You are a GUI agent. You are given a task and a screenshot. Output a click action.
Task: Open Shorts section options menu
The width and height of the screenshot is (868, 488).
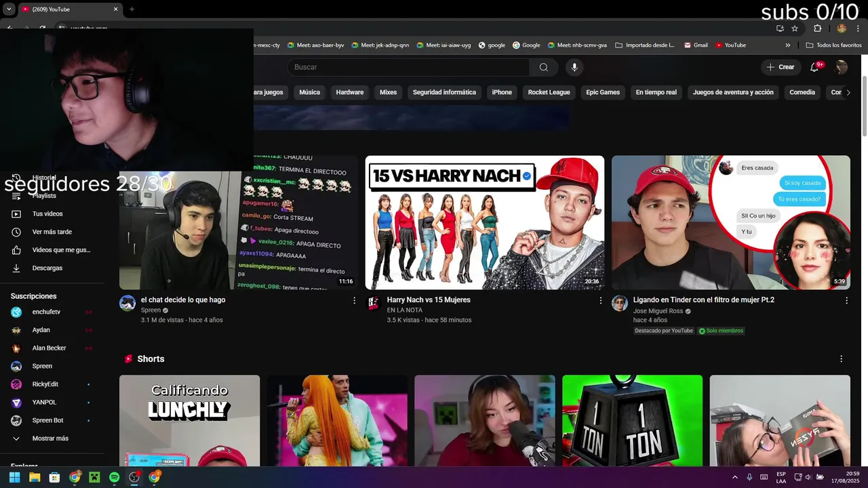[842, 359]
